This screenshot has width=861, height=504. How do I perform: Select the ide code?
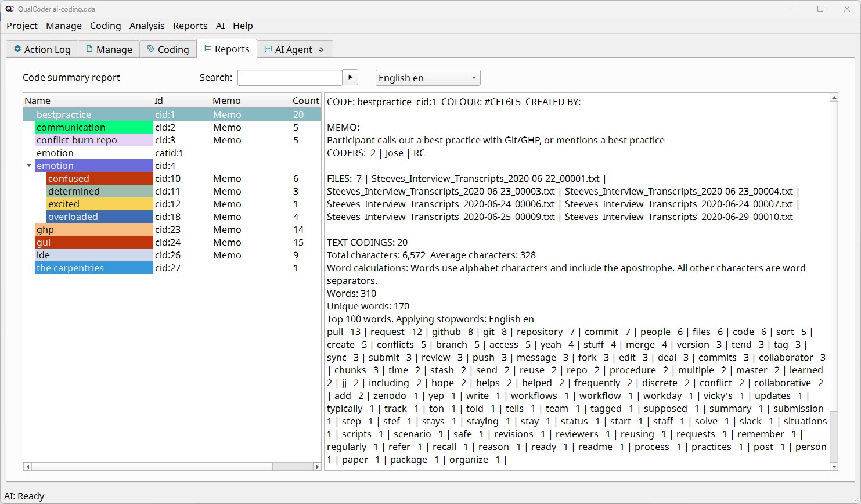(x=94, y=255)
